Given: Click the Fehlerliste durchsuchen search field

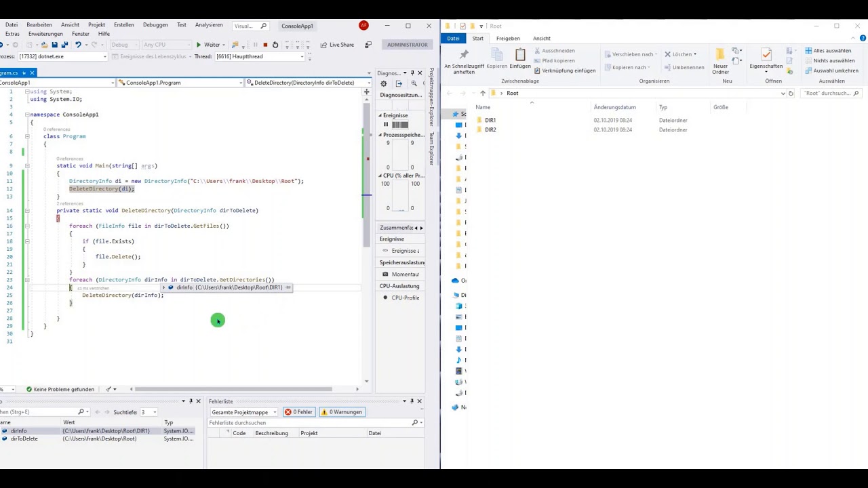Looking at the screenshot, I should pyautogui.click(x=315, y=423).
